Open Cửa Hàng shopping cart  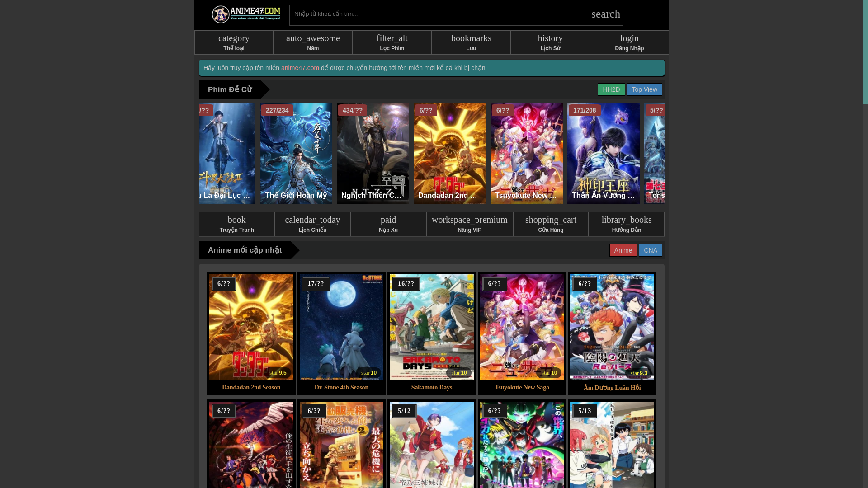tap(551, 224)
